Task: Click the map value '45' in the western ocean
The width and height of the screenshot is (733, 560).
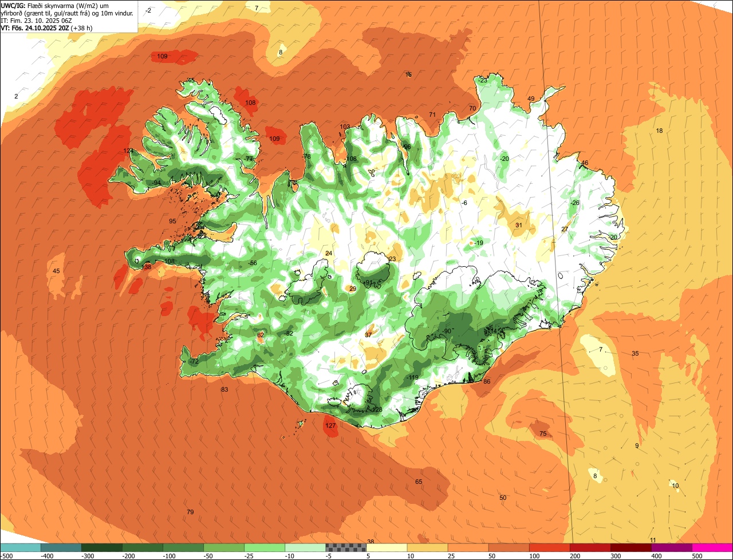Action: (56, 271)
